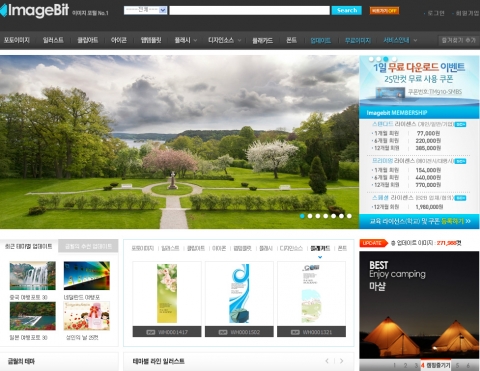
Task: Open the floral banner WH0001417
Action: coord(167,294)
